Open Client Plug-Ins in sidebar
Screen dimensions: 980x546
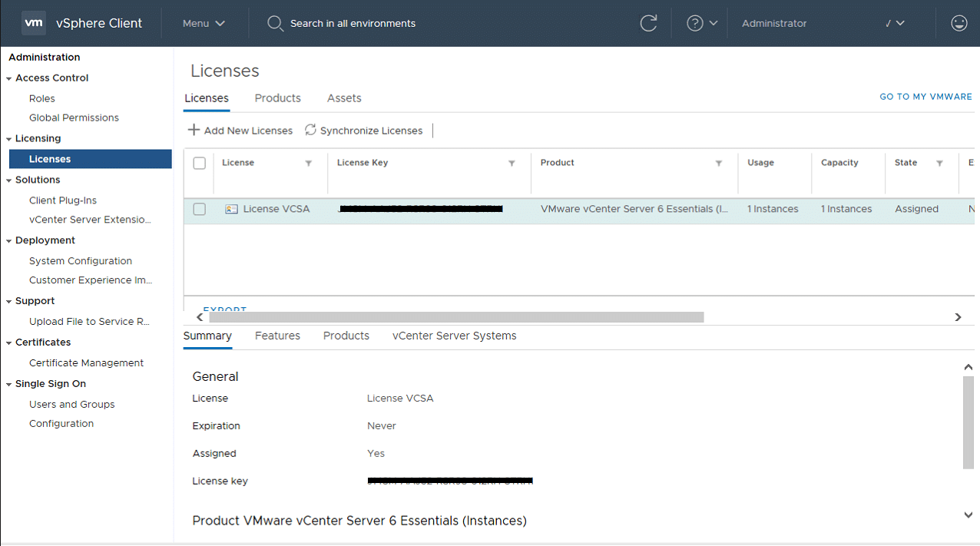point(63,200)
